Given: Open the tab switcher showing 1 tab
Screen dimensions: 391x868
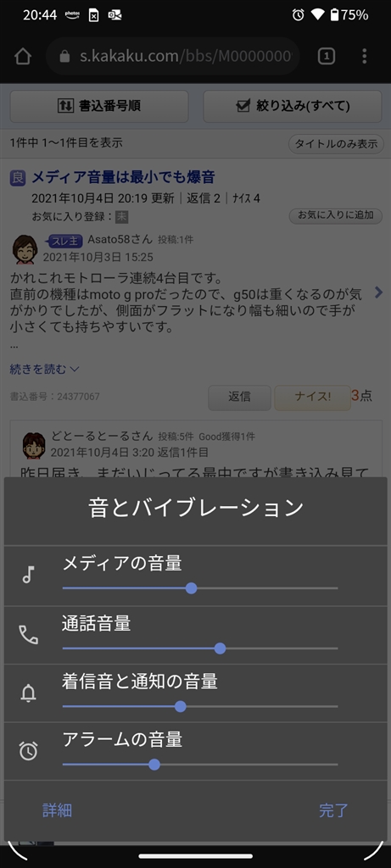Looking at the screenshot, I should coord(327,56).
